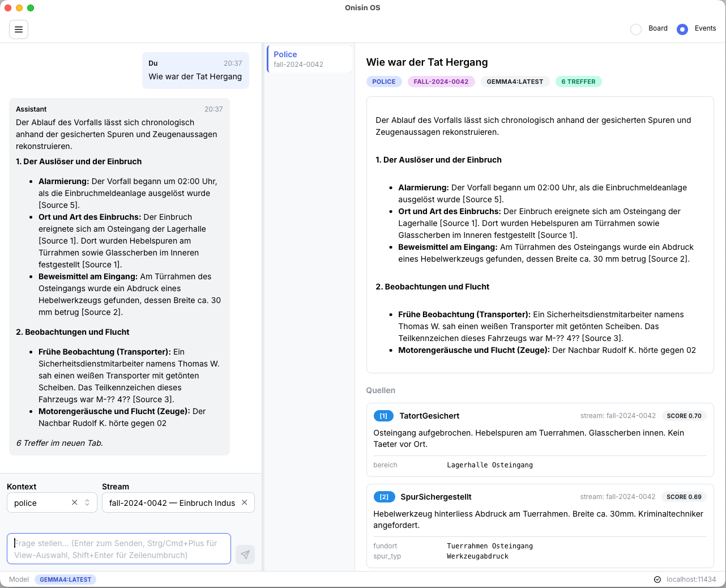Image resolution: width=726 pixels, height=588 pixels.
Task: Open source [2] SpurSichergestellt badge
Action: click(384, 497)
